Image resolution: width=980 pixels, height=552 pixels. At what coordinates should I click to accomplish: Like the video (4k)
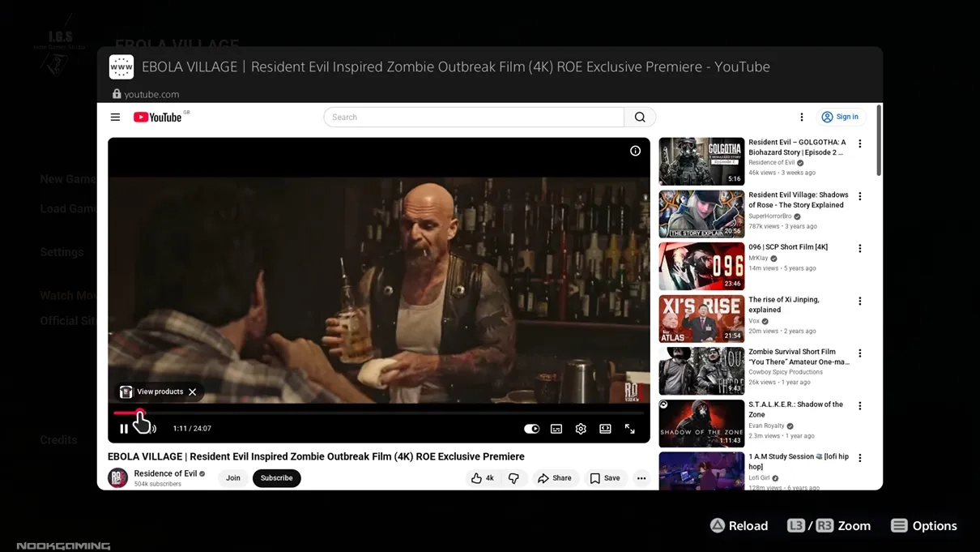483,478
